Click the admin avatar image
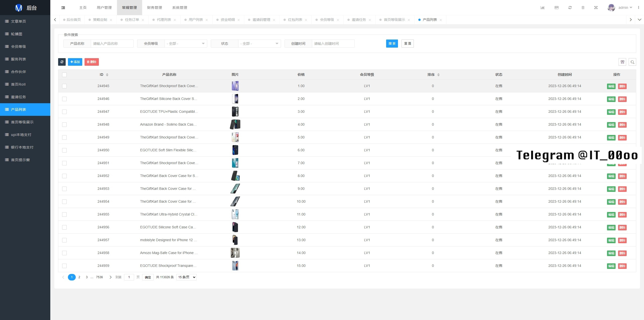This screenshot has width=644, height=320. pos(611,8)
